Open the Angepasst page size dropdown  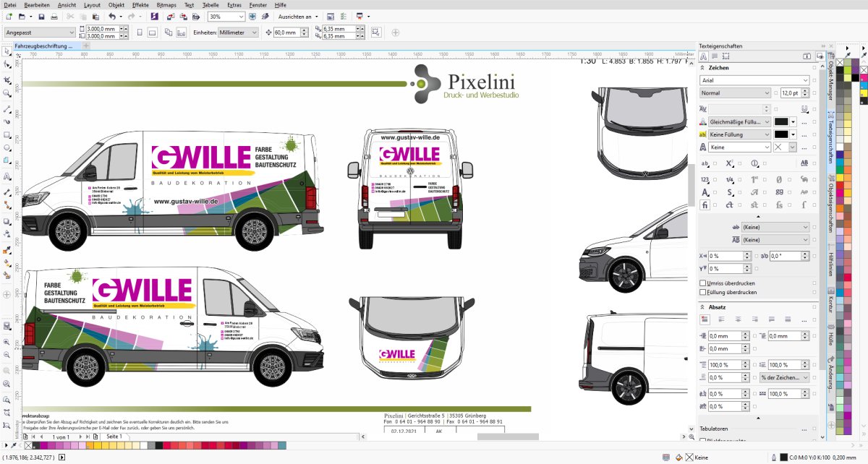point(72,32)
